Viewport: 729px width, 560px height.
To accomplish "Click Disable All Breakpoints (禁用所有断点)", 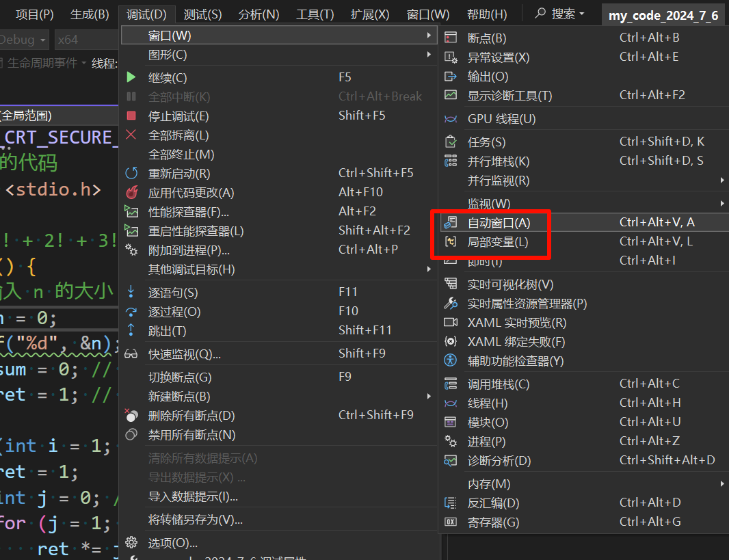I will (x=191, y=435).
